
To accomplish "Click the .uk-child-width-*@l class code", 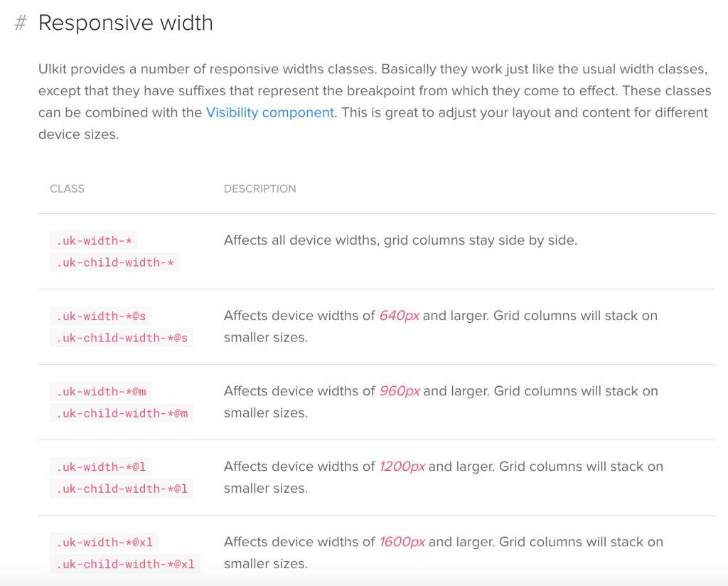I will pos(122,489).
